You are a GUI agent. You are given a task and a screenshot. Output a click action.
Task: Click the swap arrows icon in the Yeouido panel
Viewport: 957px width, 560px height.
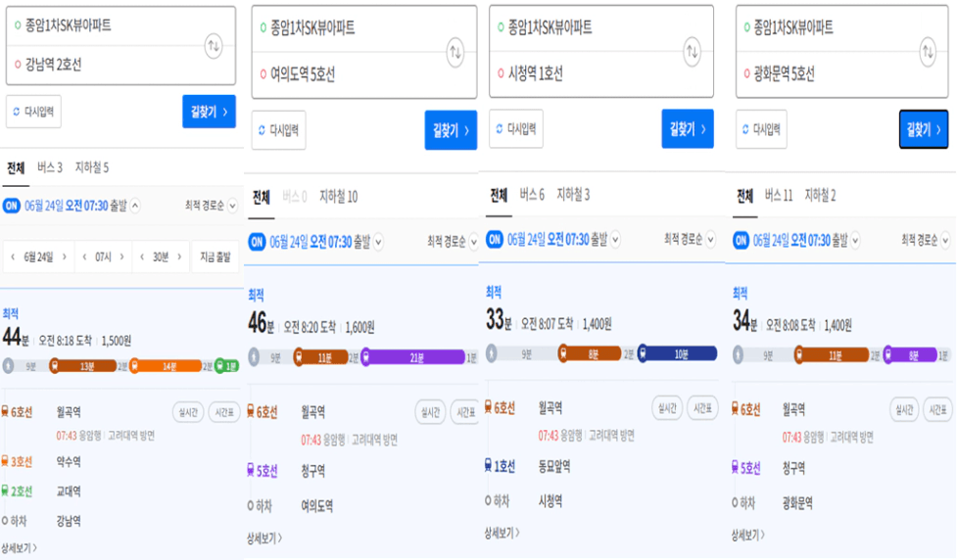click(455, 51)
